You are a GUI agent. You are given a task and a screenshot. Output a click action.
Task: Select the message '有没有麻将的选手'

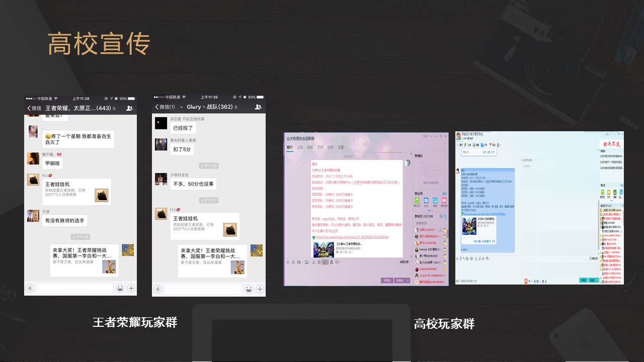tap(65, 220)
